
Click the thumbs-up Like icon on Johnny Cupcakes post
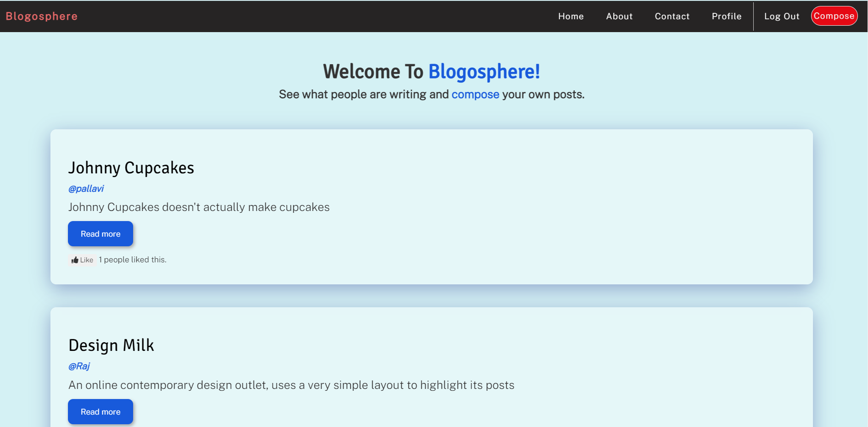[x=75, y=260]
